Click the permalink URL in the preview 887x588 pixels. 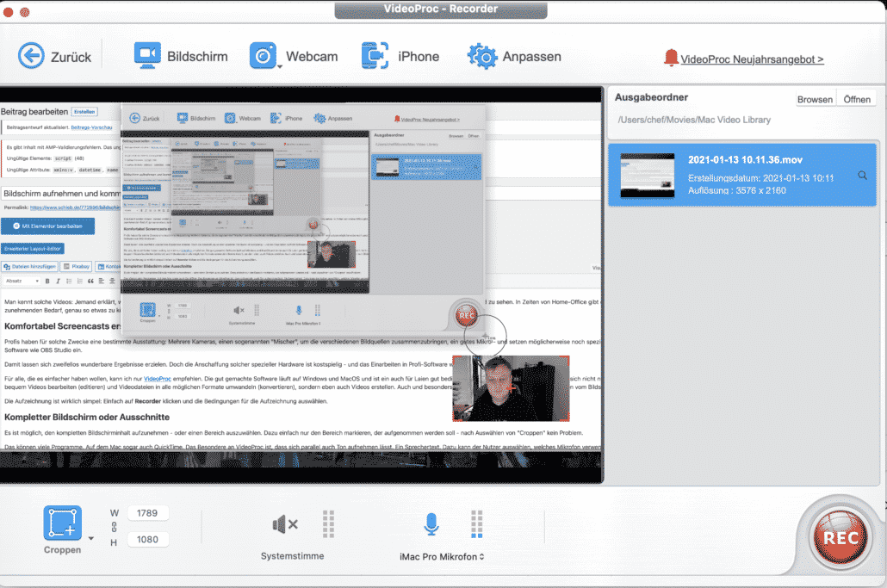(75, 207)
